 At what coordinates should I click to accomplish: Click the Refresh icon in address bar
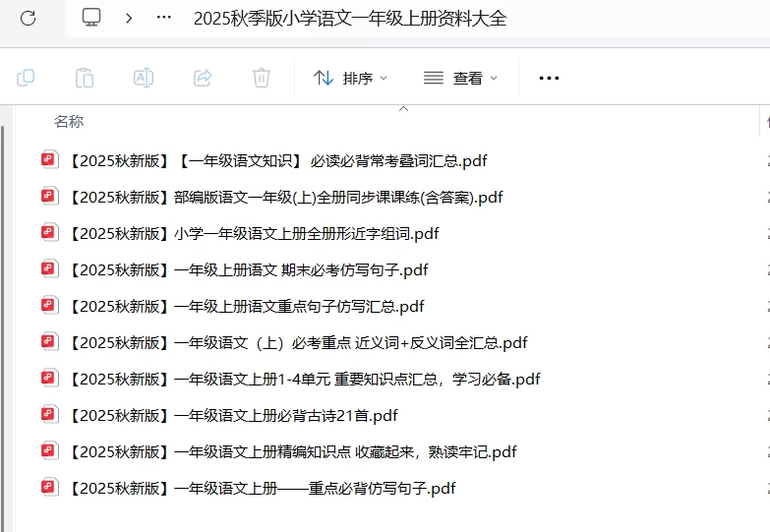tap(28, 19)
